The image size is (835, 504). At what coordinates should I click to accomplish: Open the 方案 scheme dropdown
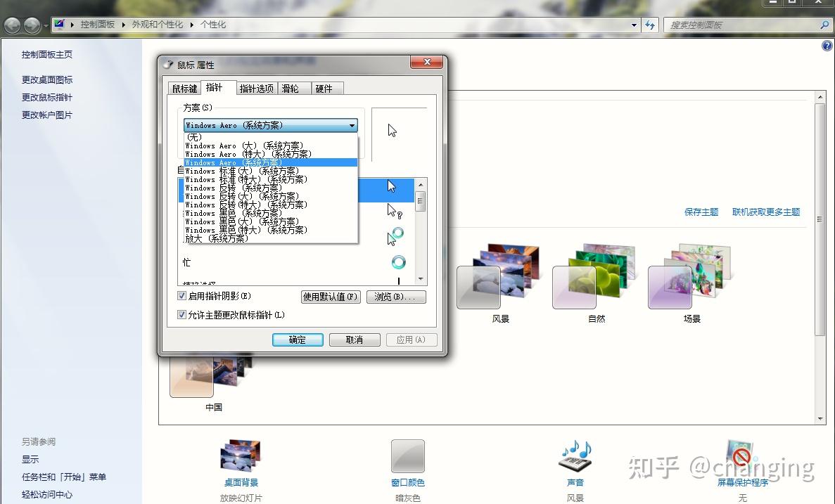tap(352, 125)
